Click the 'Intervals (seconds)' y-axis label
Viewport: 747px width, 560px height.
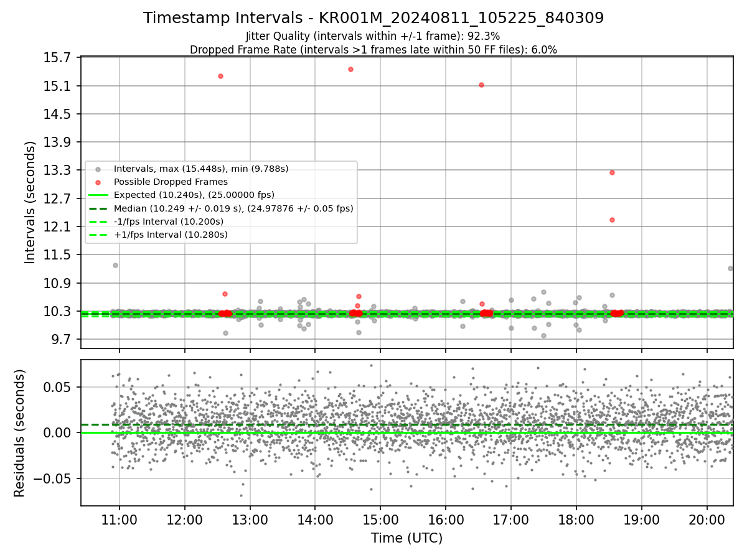pos(31,202)
